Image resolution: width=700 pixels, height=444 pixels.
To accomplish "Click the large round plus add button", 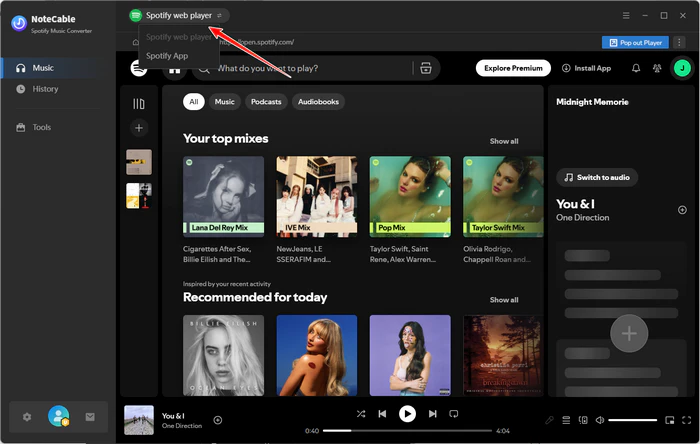I will tap(629, 333).
